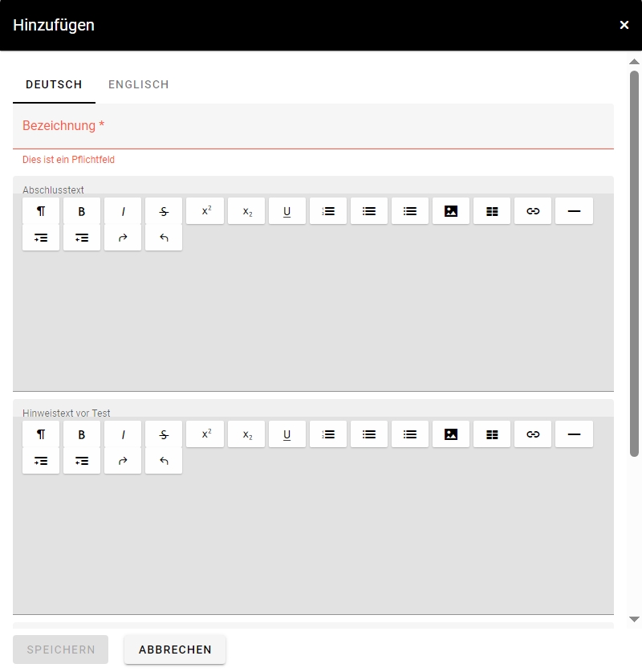
Task: Select the DEUTSCH tab
Action: 54,84
